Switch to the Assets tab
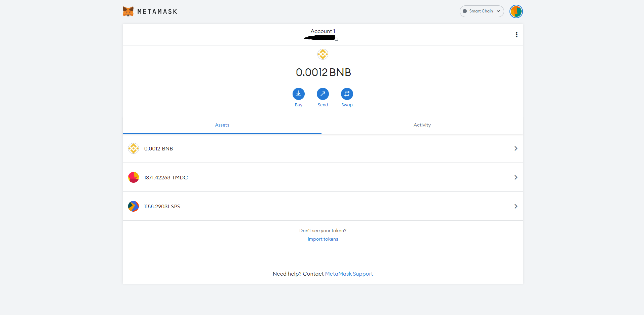Viewport: 644px width, 315px height. (x=222, y=125)
